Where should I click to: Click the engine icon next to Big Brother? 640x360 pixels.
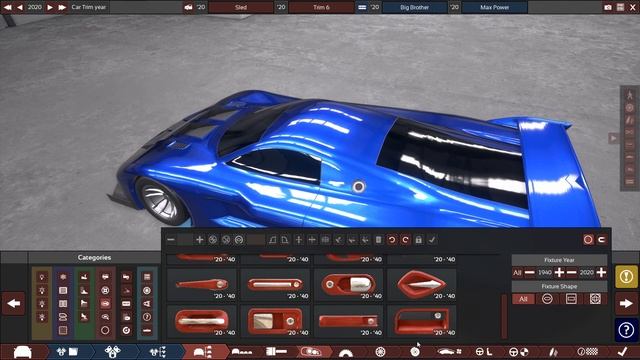362,7
